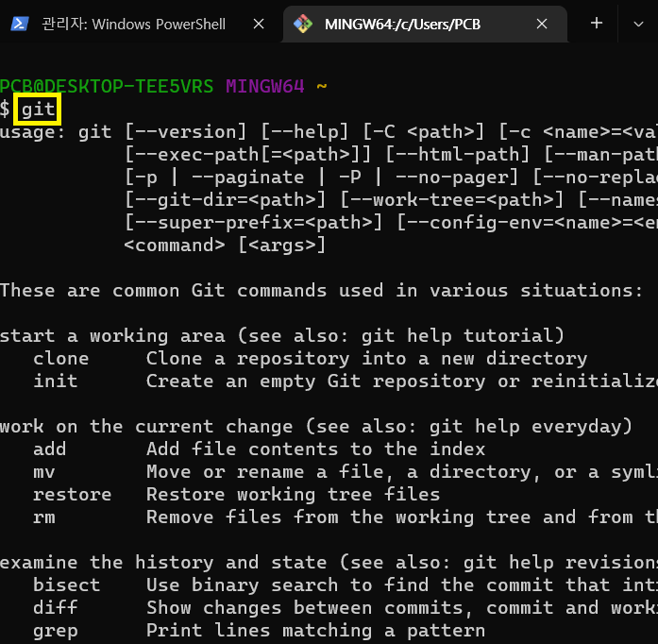This screenshot has width=658, height=644.
Task: Click the 'init' command name
Action: pos(56,381)
